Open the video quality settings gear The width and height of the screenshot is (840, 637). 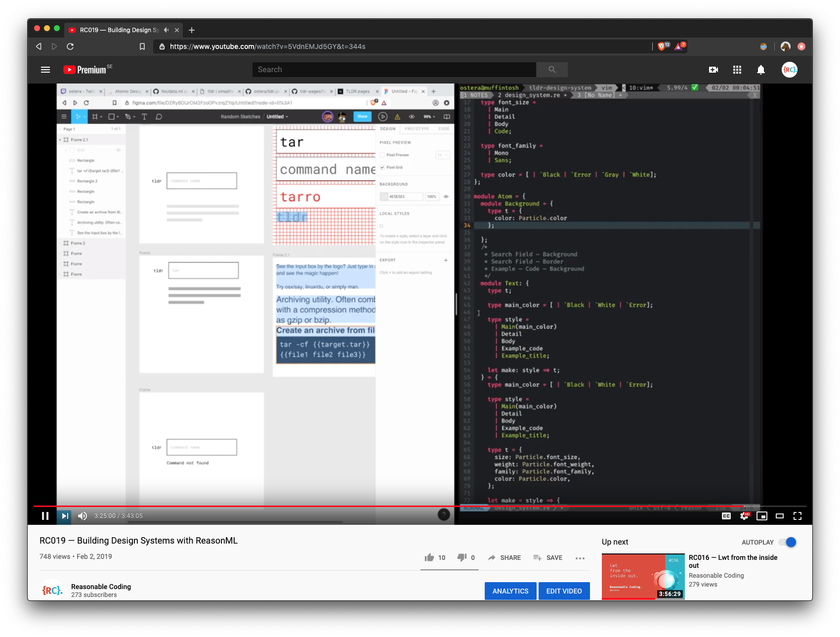[x=744, y=515]
